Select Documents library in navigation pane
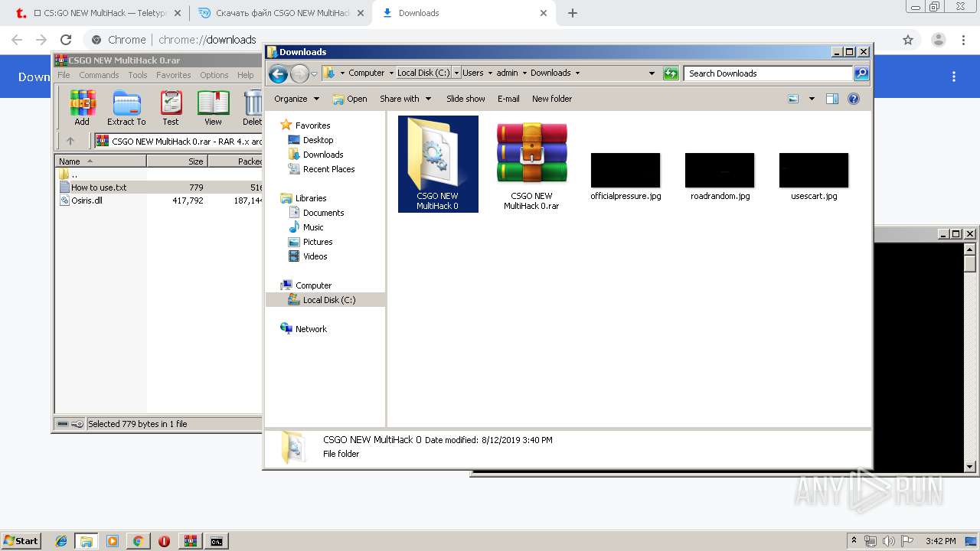The image size is (980, 551). 316,213
